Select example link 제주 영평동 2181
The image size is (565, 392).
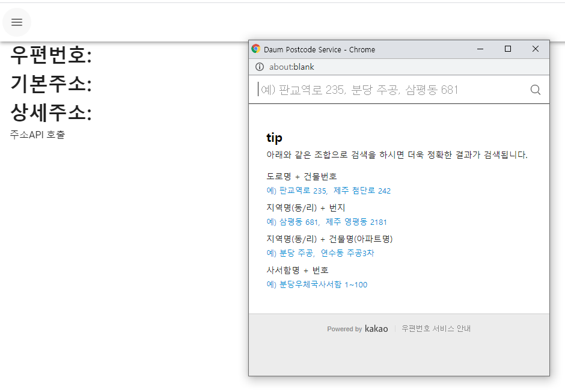pyautogui.click(x=356, y=222)
